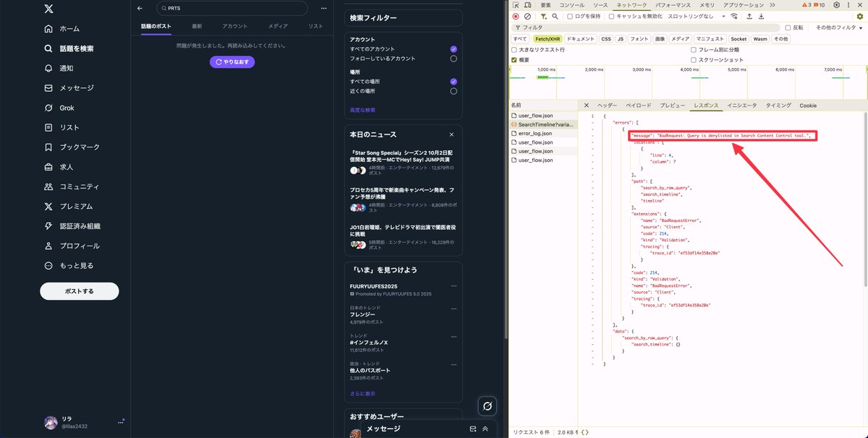Filter requests by the JS chip
Viewport: 868px width, 438px height.
click(620, 39)
